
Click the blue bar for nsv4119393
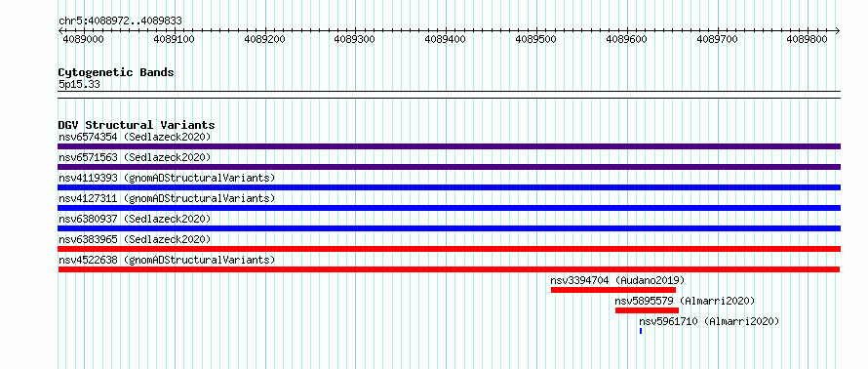coord(449,187)
